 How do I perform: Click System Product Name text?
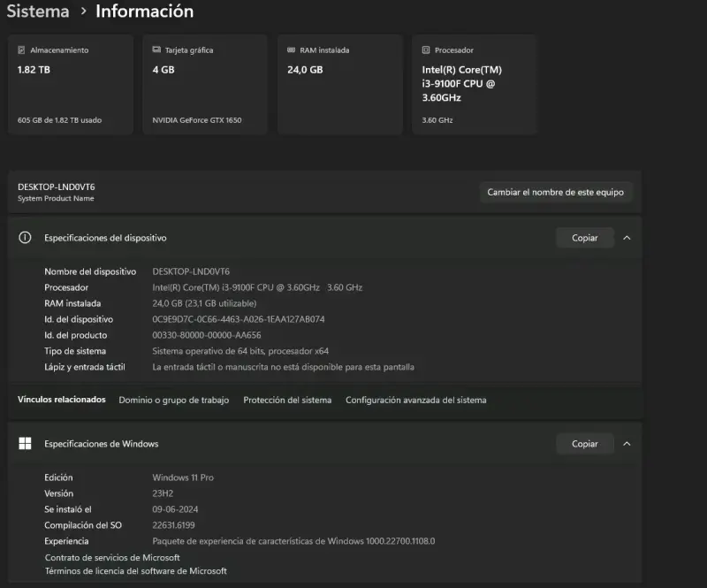[x=56, y=199]
